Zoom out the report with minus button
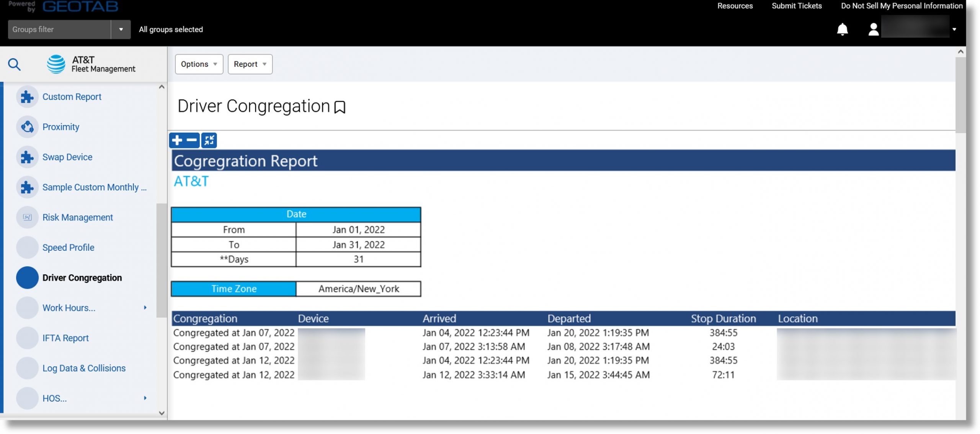Image resolution: width=980 pixels, height=434 pixels. point(192,140)
